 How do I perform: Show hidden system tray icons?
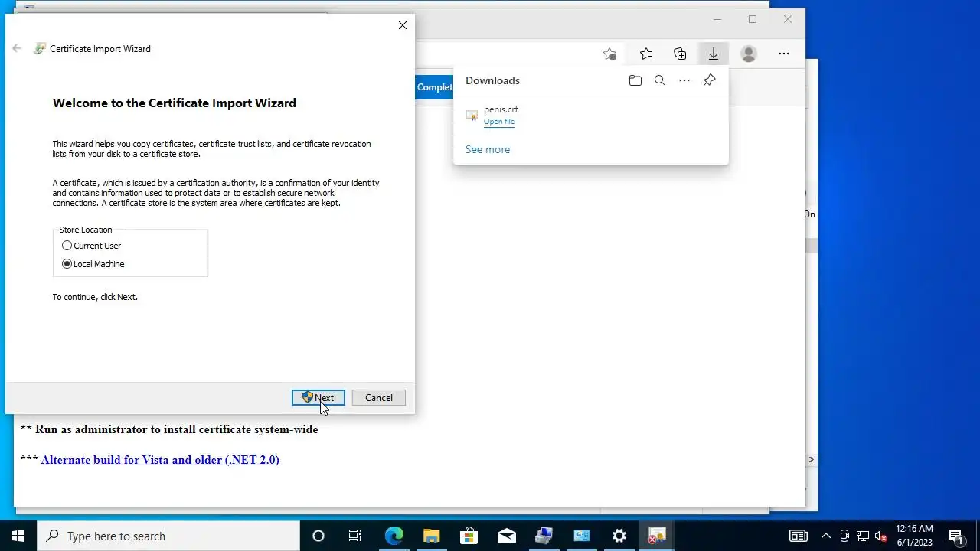(x=826, y=536)
